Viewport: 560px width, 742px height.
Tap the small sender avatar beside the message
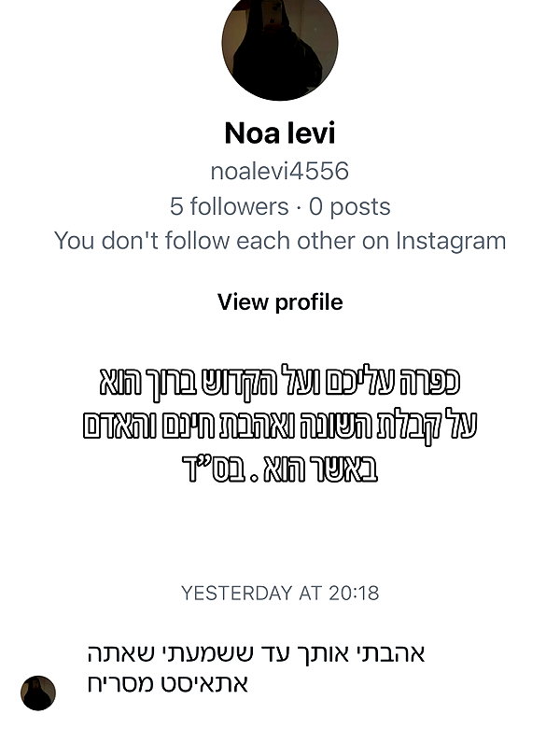tap(38, 693)
